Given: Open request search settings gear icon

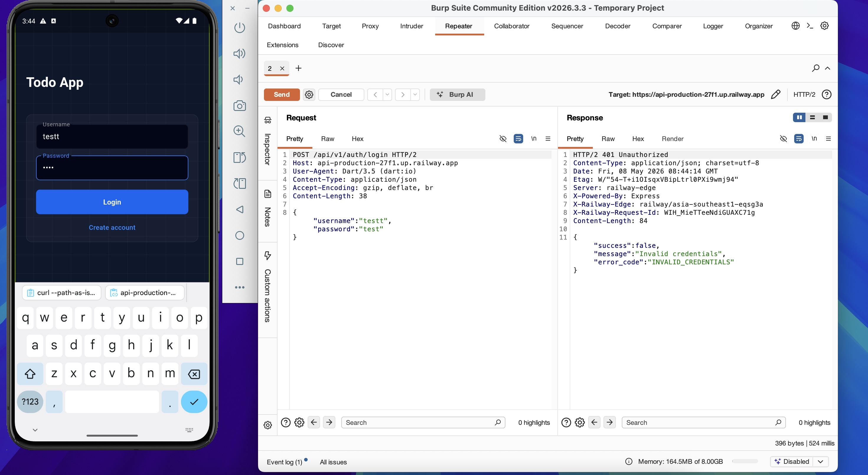Looking at the screenshot, I should [x=299, y=422].
